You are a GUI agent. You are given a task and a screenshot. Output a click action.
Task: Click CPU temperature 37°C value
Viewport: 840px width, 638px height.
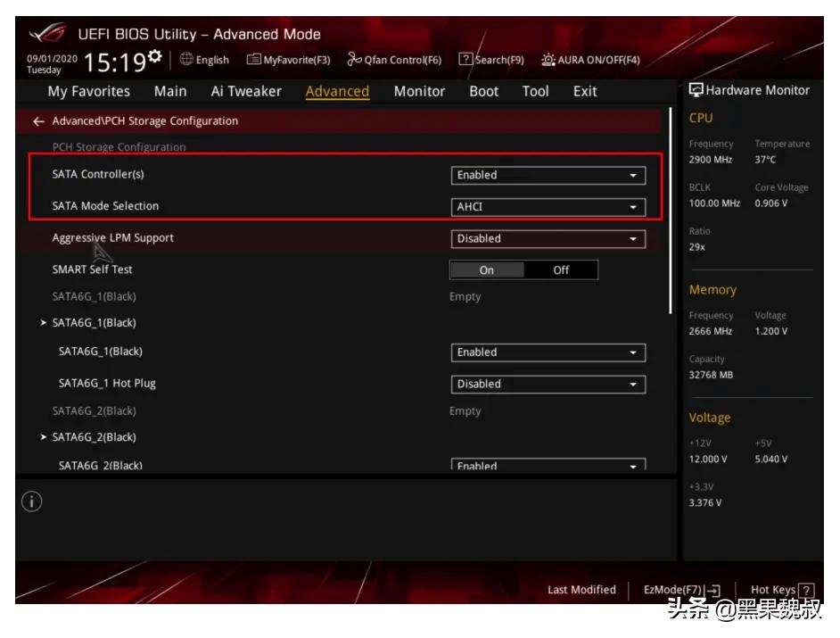[765, 160]
